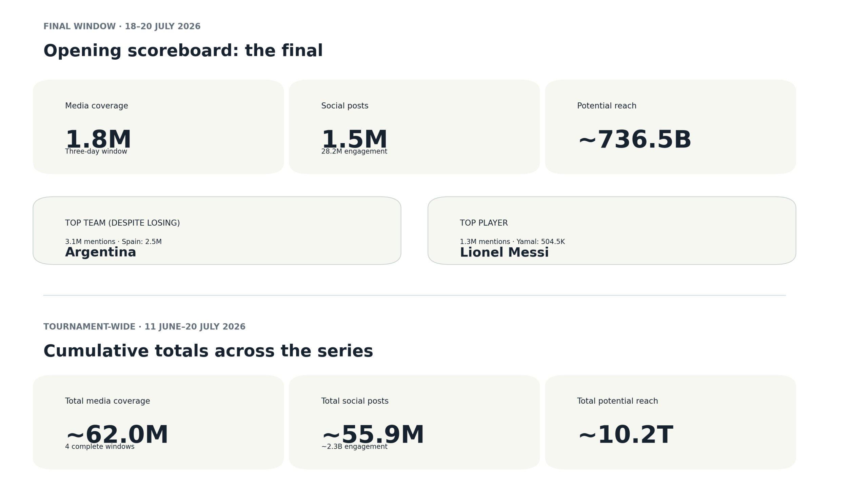This screenshot has width=868, height=488.
Task: Select the Total potential reach ~10.2T card
Action: (670, 422)
